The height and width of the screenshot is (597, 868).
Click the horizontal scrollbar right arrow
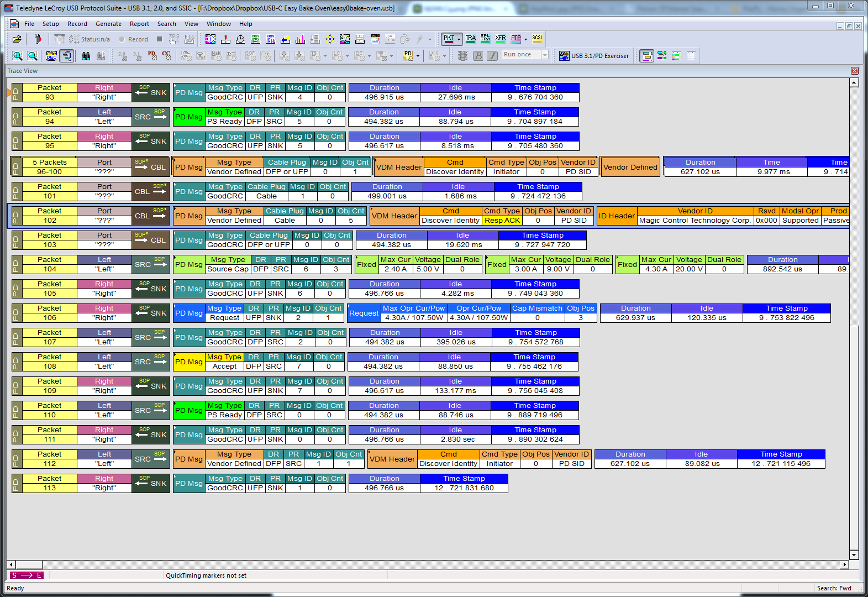[844, 564]
